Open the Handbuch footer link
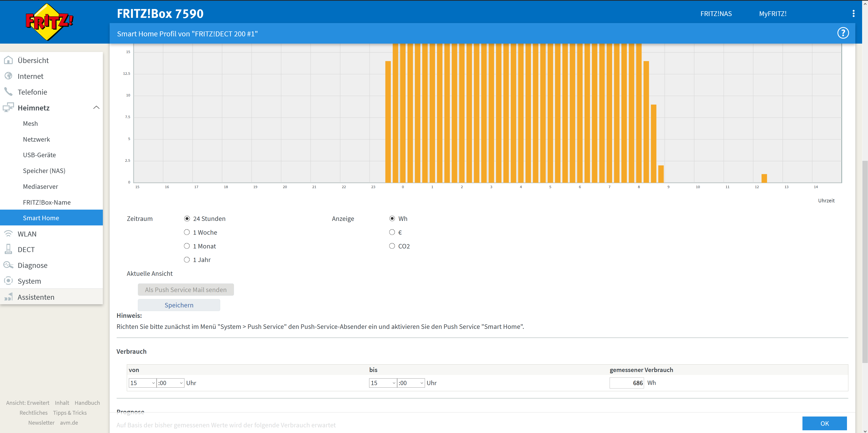This screenshot has width=868, height=433. [87, 403]
